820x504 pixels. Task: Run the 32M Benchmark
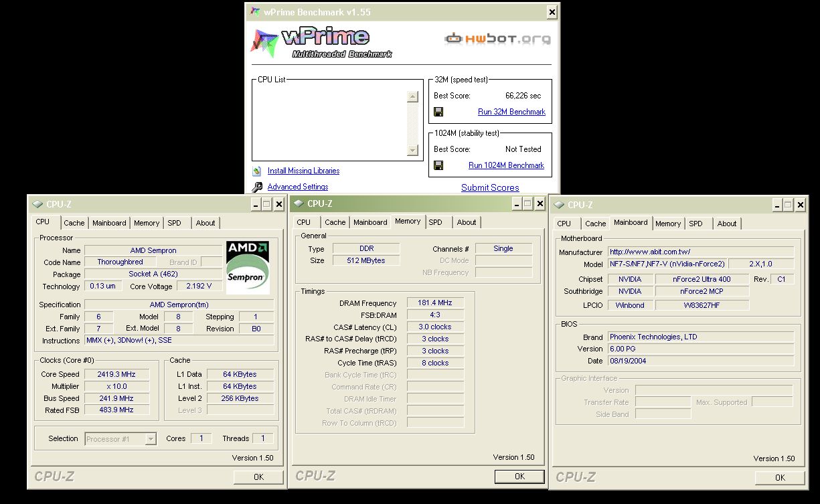pyautogui.click(x=511, y=112)
